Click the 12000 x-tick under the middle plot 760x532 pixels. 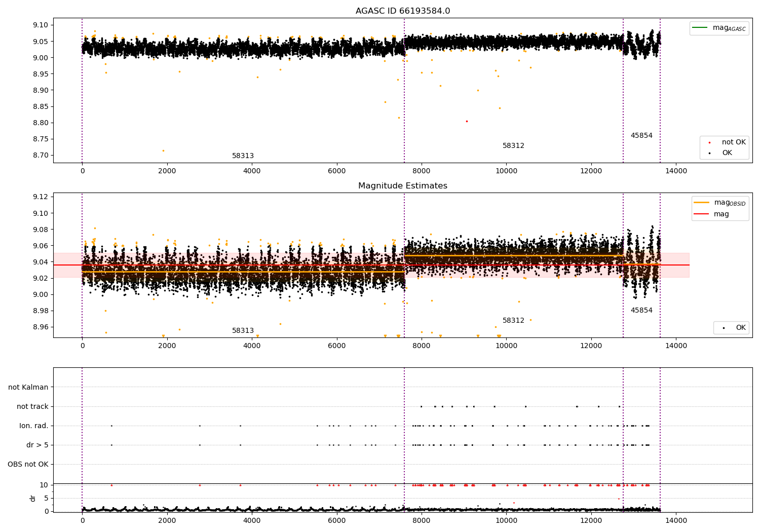click(591, 346)
